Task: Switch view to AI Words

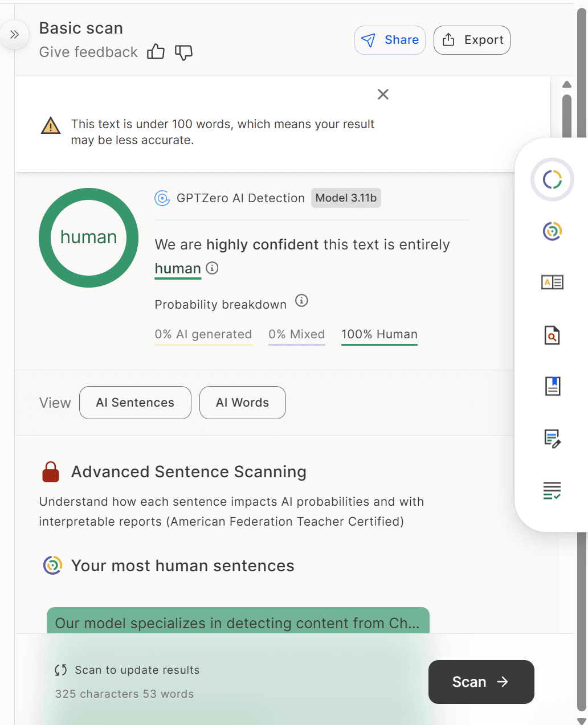Action: coord(242,403)
